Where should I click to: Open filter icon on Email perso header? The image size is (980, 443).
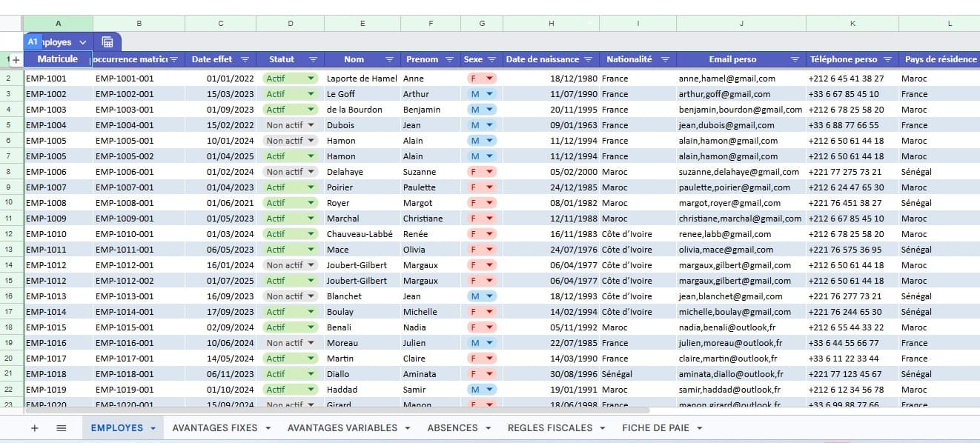[x=795, y=59]
